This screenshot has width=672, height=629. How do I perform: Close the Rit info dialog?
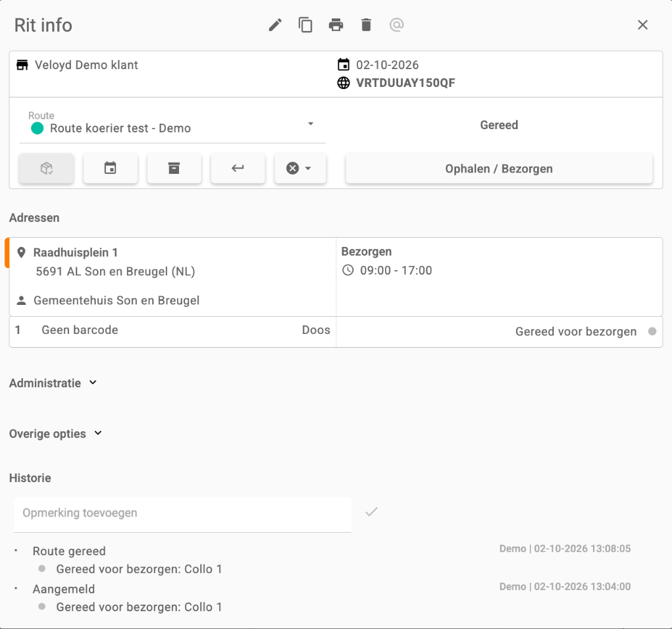[x=642, y=25]
